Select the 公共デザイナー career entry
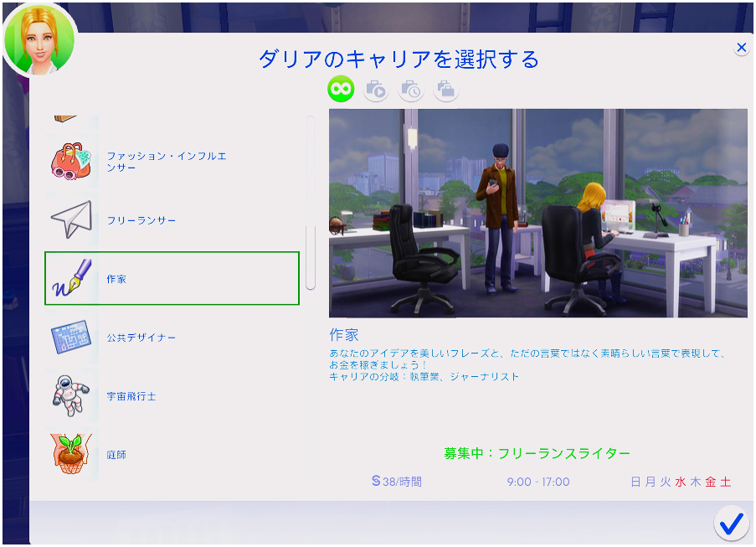Image resolution: width=756 pixels, height=547 pixels. pos(141,338)
